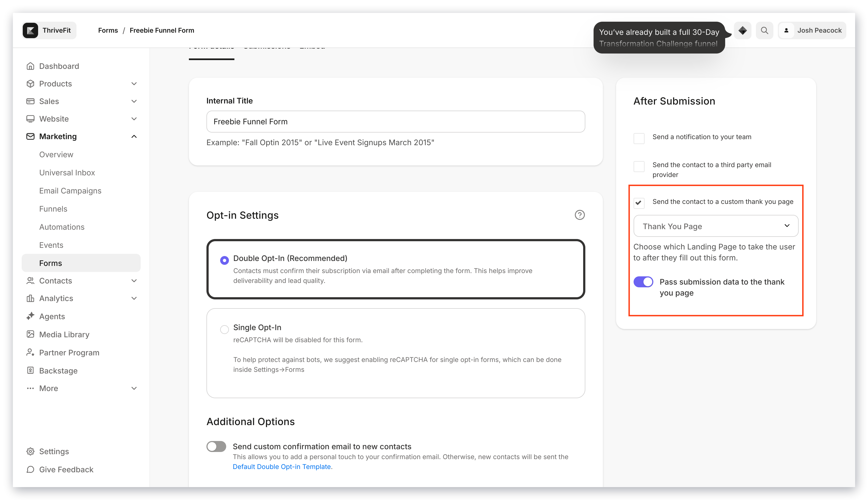Expand the Products menu chevron
Image resolution: width=868 pixels, height=500 pixels.
tap(134, 83)
